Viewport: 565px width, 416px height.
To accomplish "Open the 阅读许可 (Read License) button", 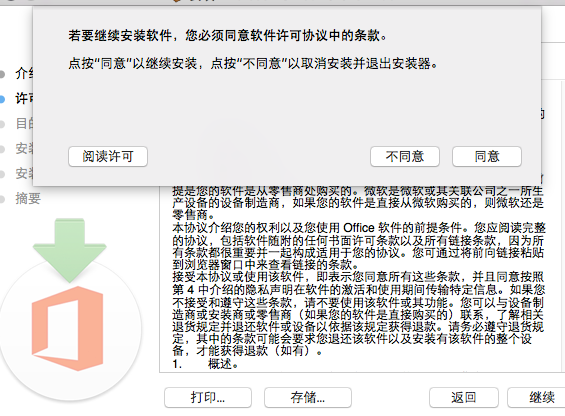I will pyautogui.click(x=108, y=156).
